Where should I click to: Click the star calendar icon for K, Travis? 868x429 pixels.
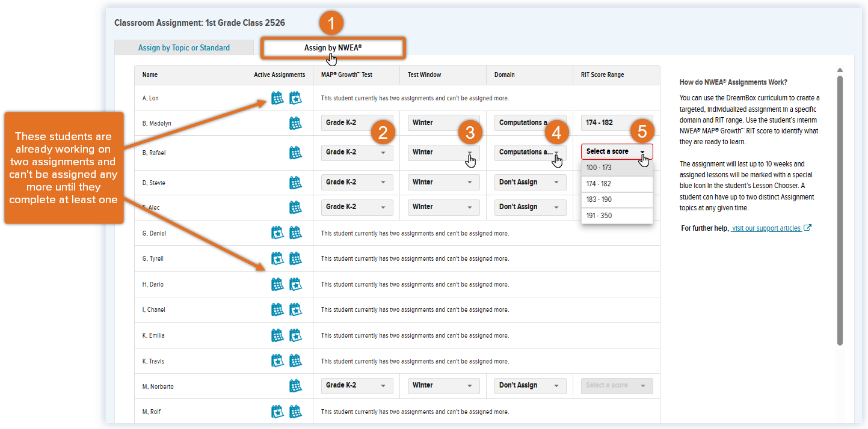click(x=277, y=361)
